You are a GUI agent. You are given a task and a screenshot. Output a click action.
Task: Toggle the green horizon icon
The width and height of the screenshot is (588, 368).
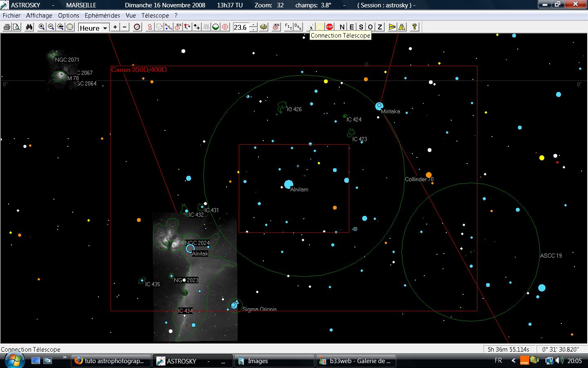pyautogui.click(x=216, y=27)
